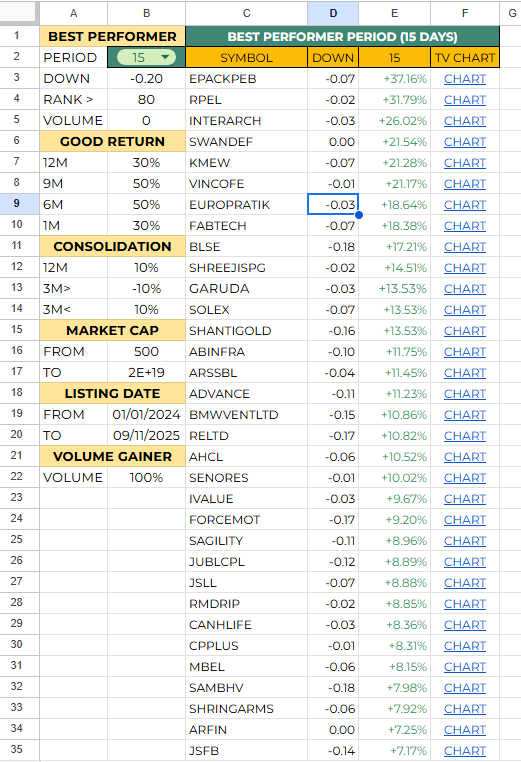This screenshot has height=762, width=521.
Task: Open CHART link for BLSE
Action: tap(465, 247)
